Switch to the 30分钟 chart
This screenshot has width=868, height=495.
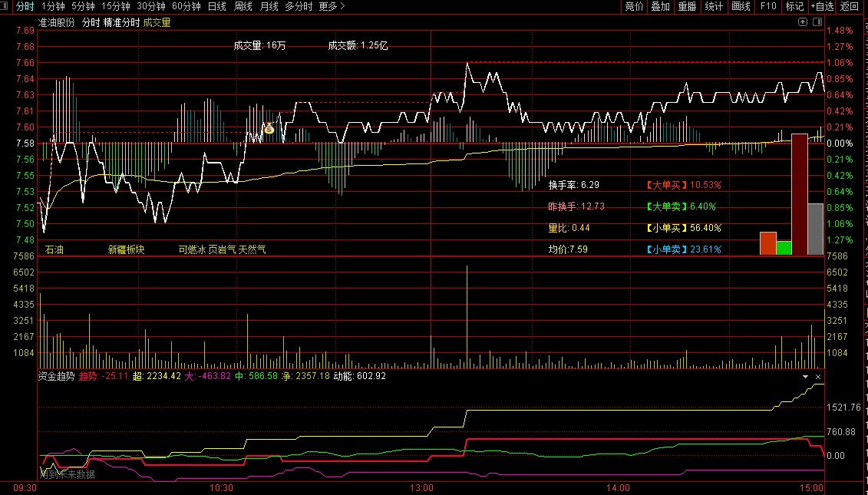(x=151, y=7)
